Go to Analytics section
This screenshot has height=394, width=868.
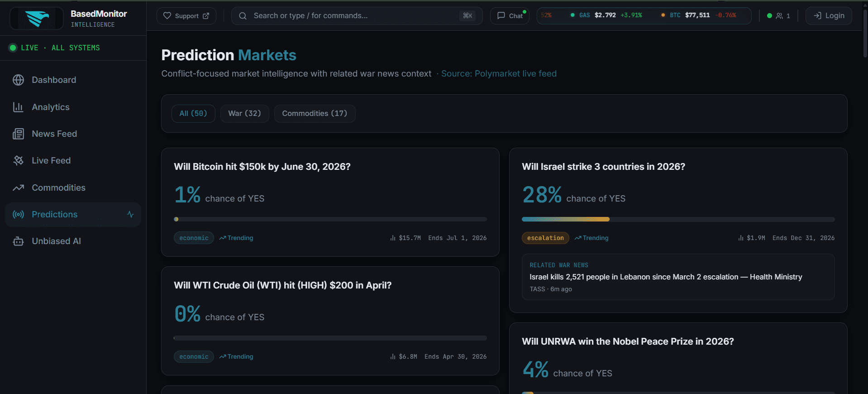[x=73, y=107]
